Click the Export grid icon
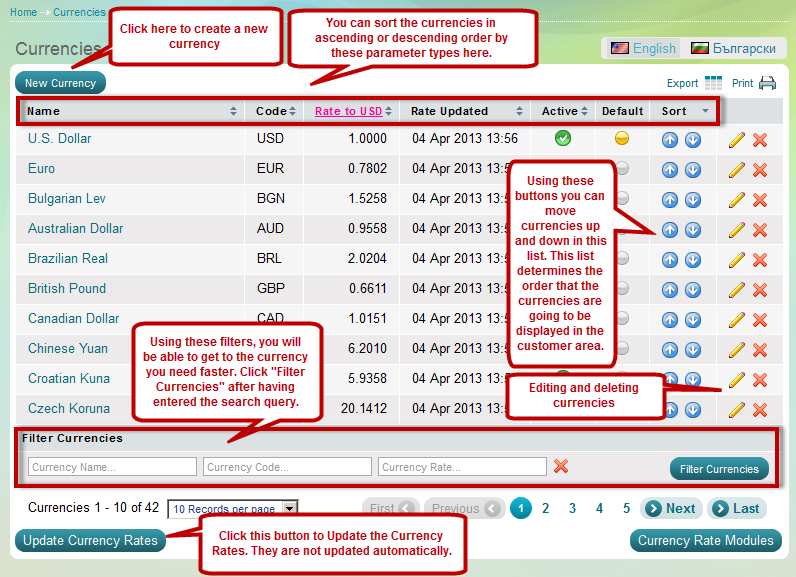The width and height of the screenshot is (796, 577). (x=713, y=84)
